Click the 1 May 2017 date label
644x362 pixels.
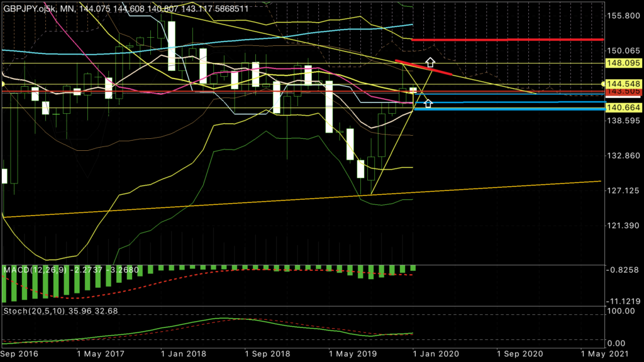click(x=101, y=354)
